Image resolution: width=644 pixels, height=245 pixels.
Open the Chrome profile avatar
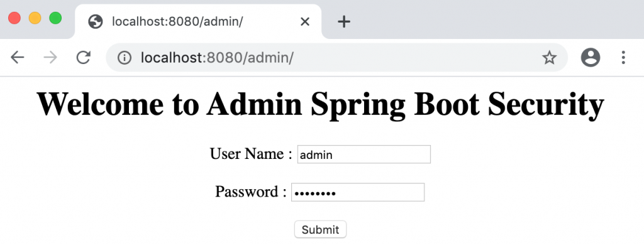click(590, 57)
